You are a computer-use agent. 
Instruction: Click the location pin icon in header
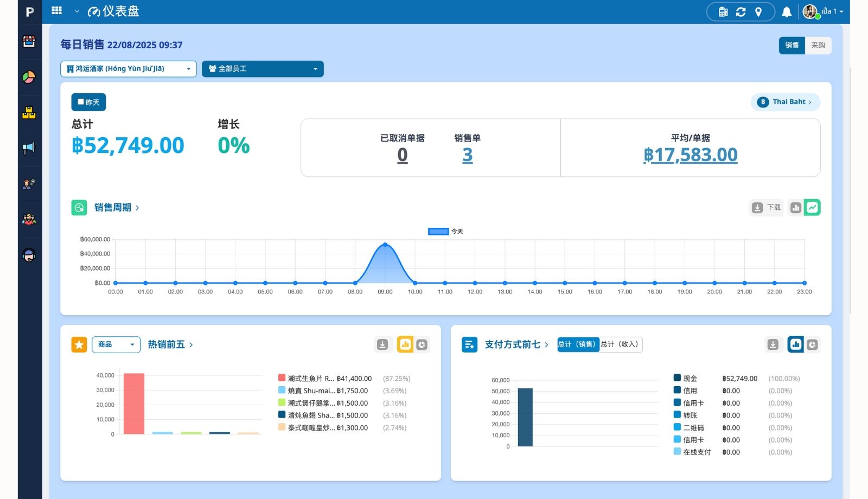758,12
